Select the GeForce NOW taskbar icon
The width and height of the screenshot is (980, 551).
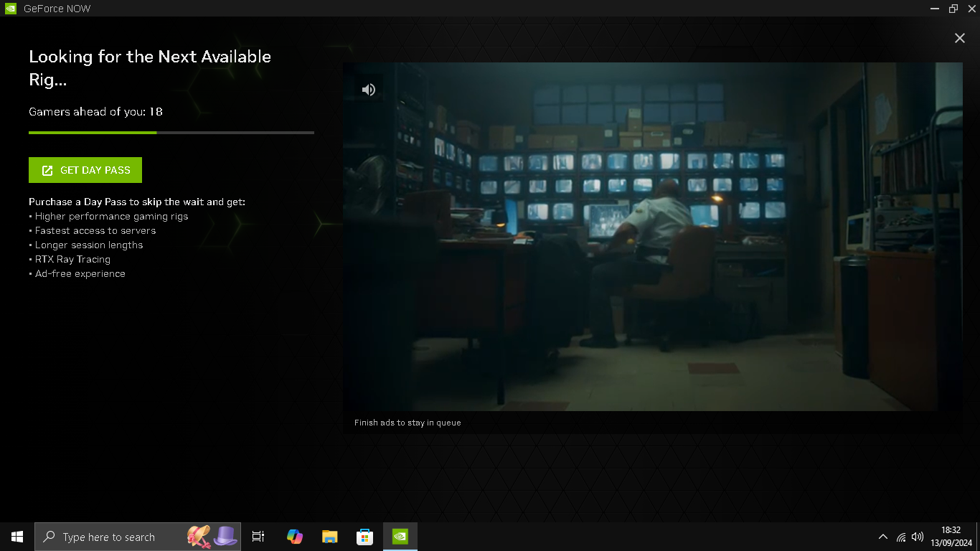coord(400,537)
